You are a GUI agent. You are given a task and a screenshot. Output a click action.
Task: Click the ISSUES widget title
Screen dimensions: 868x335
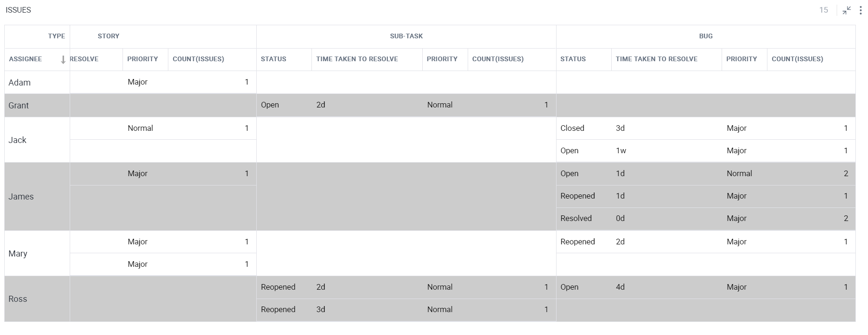[x=18, y=10]
